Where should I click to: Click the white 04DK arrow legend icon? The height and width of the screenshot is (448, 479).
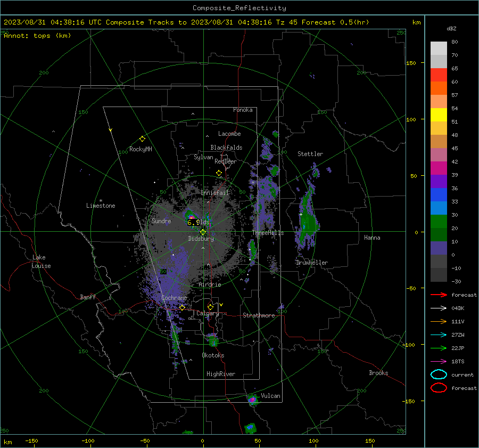(439, 308)
